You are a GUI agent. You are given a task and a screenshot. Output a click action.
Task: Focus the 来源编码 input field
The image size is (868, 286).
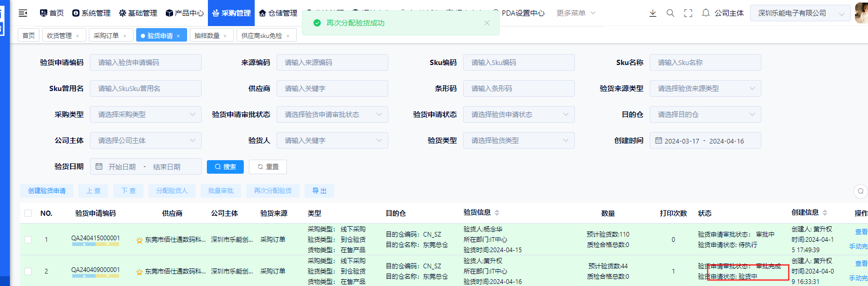(x=332, y=62)
